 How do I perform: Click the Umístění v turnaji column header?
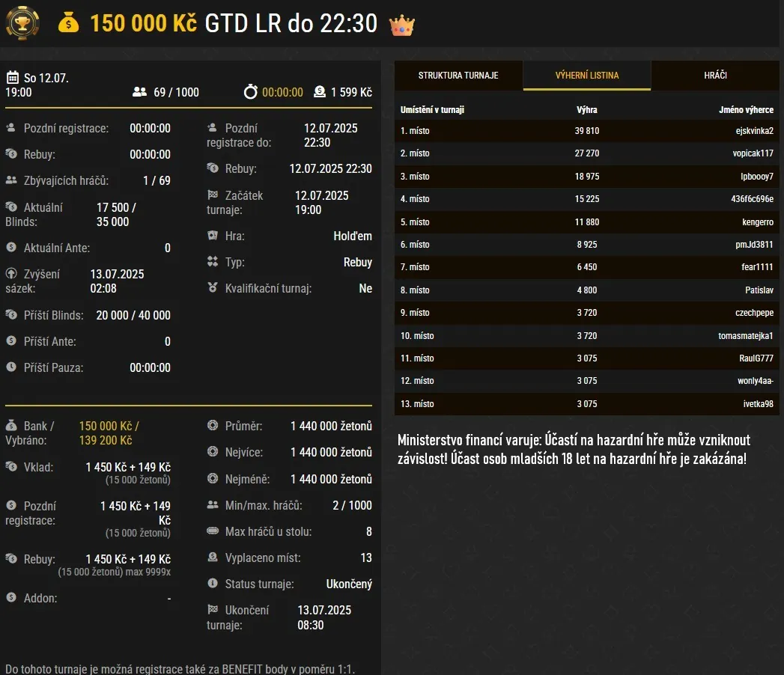pos(432,109)
